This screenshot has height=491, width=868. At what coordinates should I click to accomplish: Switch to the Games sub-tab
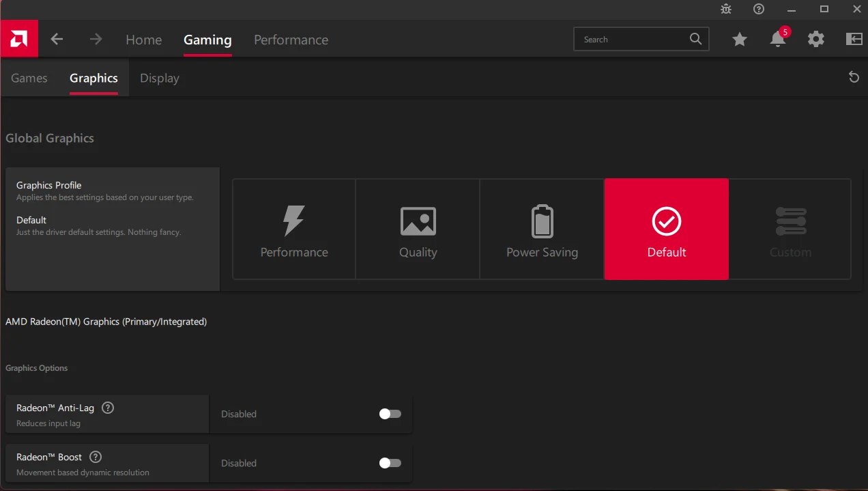[29, 78]
